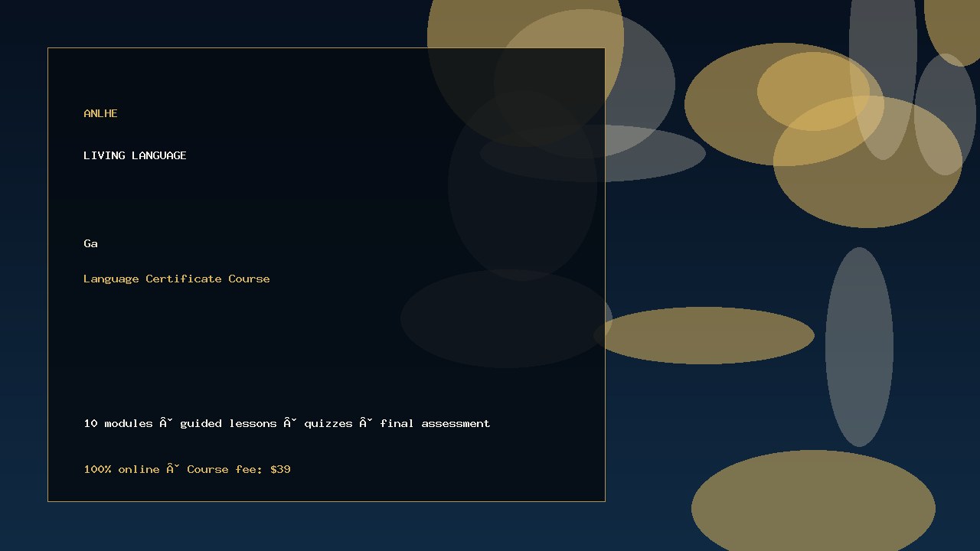
Task: Select the 10 modules guided lessons line
Action: point(287,423)
